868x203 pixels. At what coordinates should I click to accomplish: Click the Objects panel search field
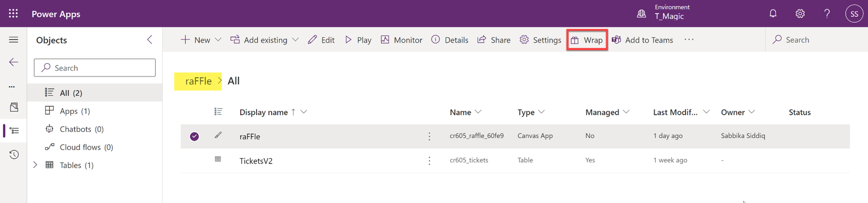pos(95,68)
